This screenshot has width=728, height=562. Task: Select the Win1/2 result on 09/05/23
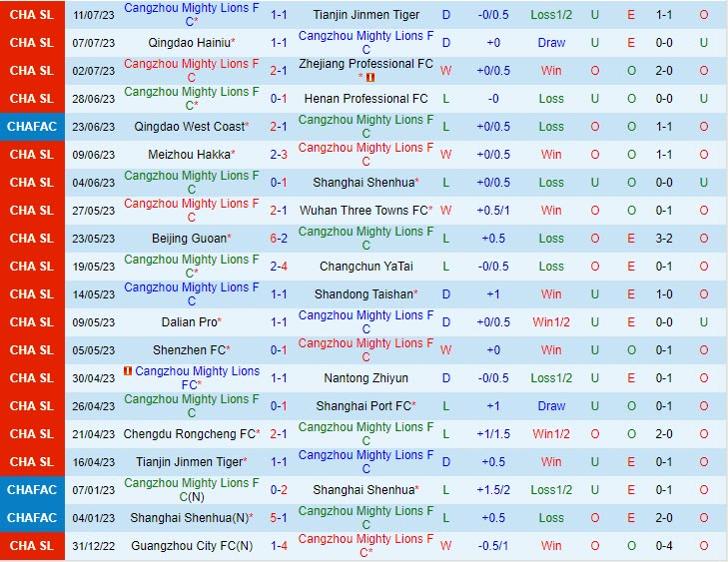[x=551, y=322]
